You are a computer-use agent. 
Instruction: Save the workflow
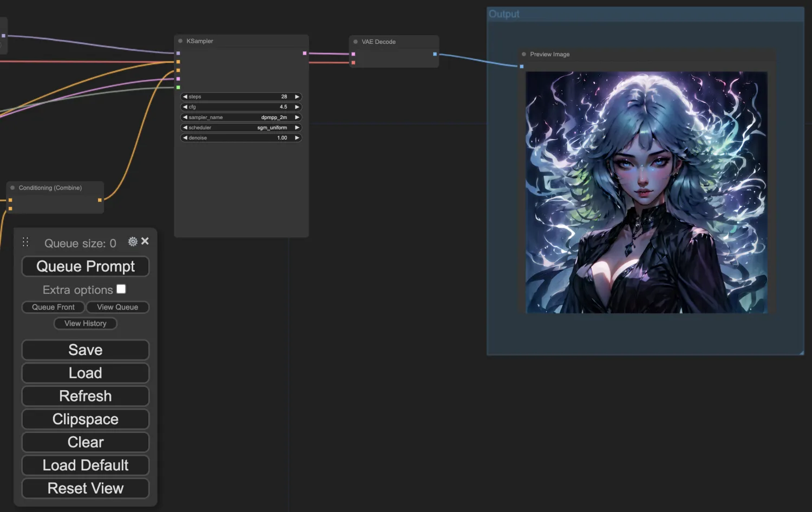coord(86,350)
